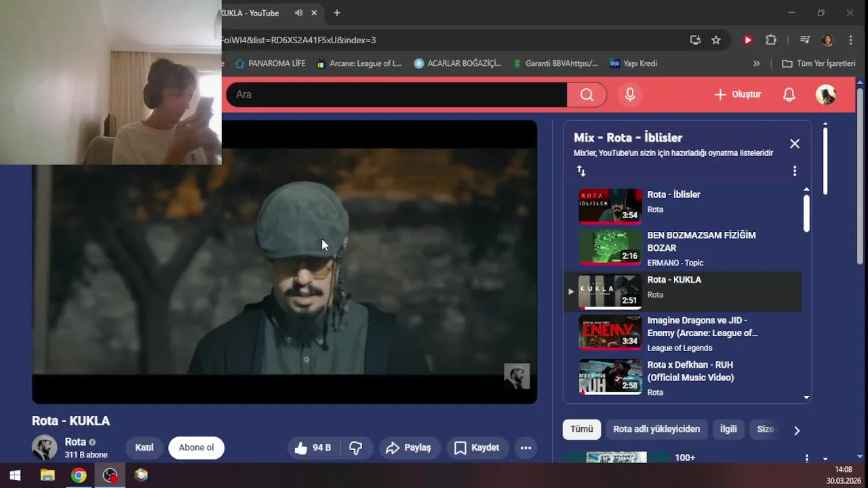Screen dimensions: 868x488
Task: Select the İlgili filter chip
Action: [x=728, y=429]
